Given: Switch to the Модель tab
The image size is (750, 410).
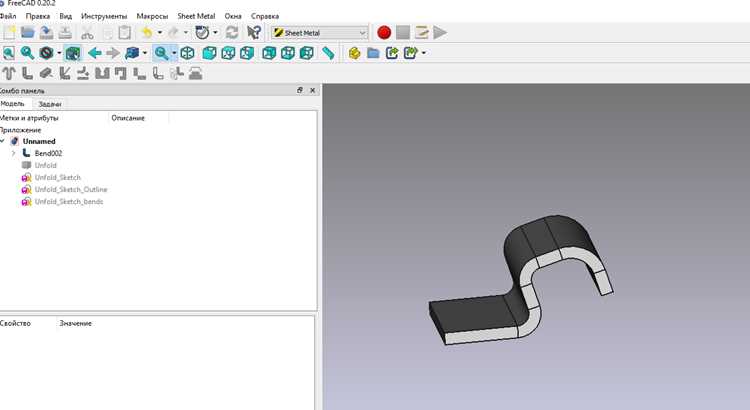Looking at the screenshot, I should (x=13, y=104).
